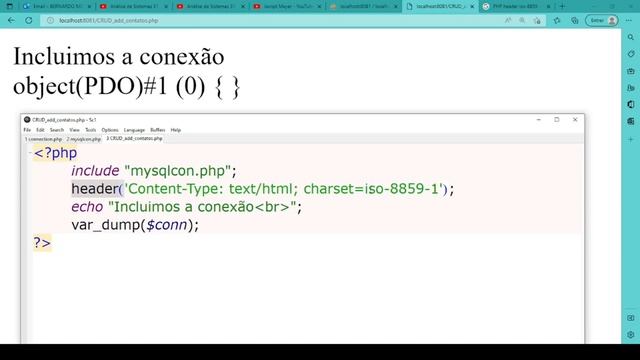
Task: Click the var_dump($conn) line
Action: 135,224
